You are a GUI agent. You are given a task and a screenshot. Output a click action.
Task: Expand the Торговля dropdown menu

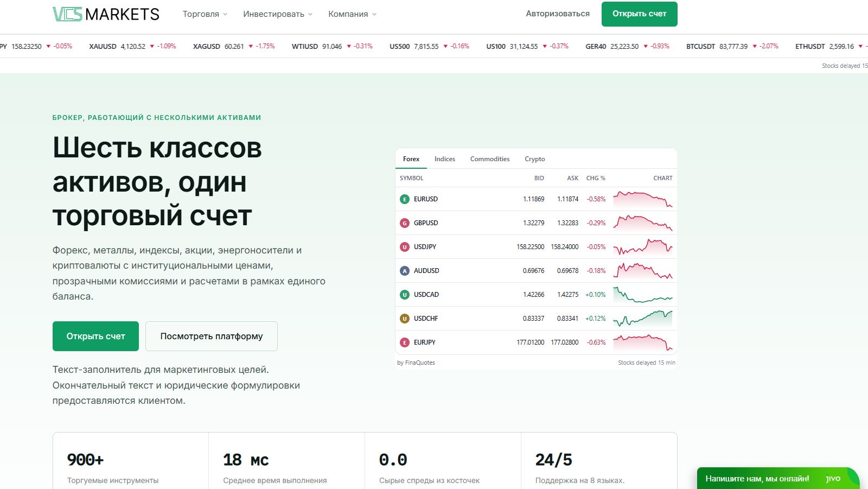pos(205,14)
